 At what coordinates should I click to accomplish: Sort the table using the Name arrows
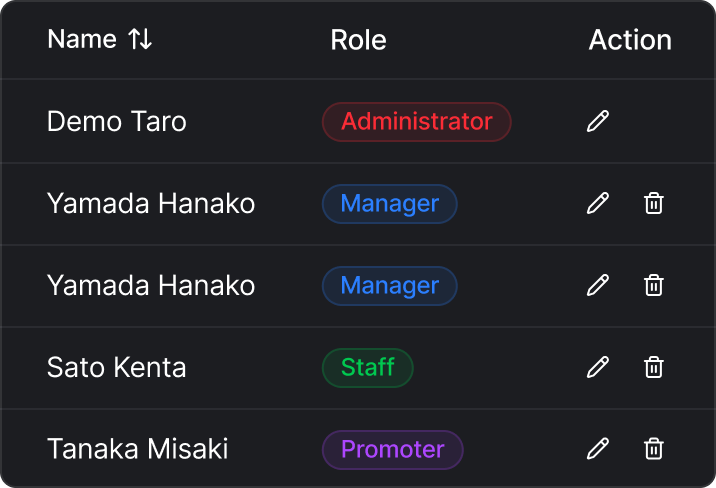pos(140,40)
